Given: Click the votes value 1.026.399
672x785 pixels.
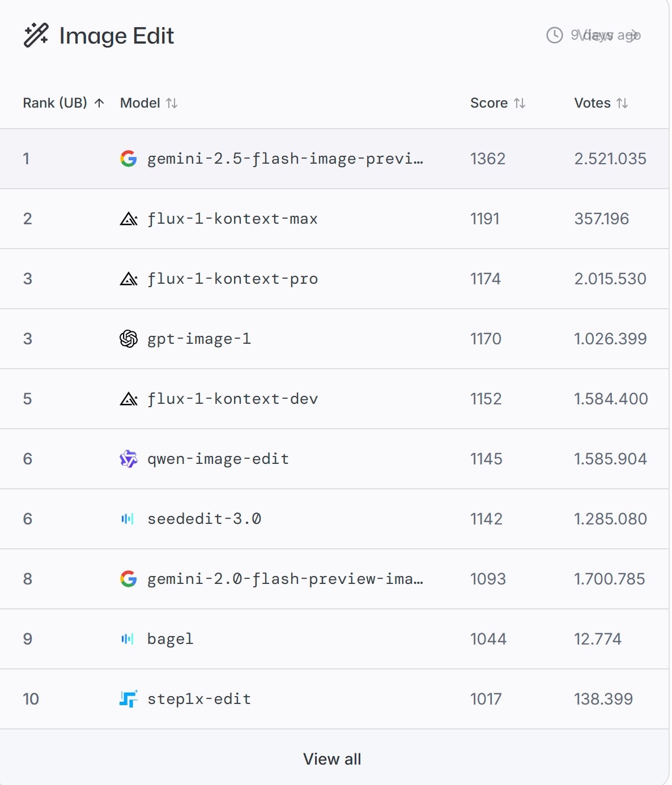Looking at the screenshot, I should [x=610, y=339].
